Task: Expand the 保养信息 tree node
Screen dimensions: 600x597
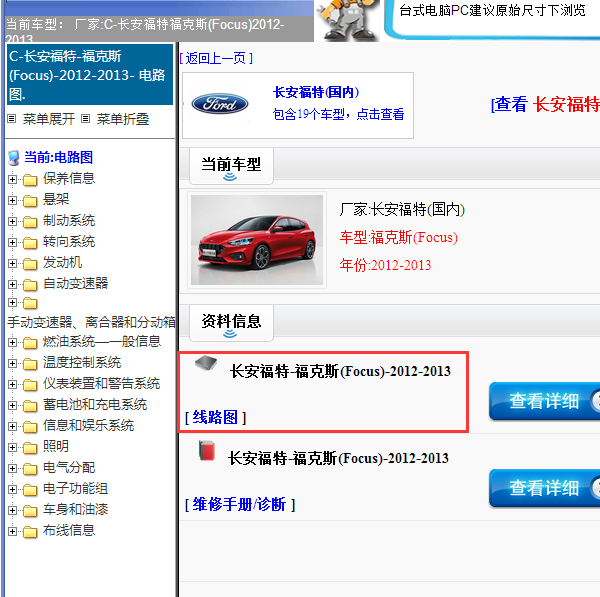Action: (x=12, y=179)
